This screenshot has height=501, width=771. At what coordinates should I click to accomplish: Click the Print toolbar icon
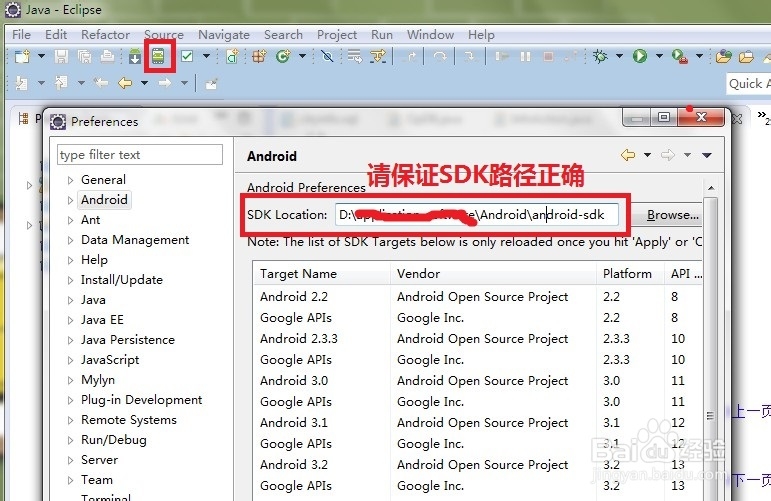coord(108,57)
